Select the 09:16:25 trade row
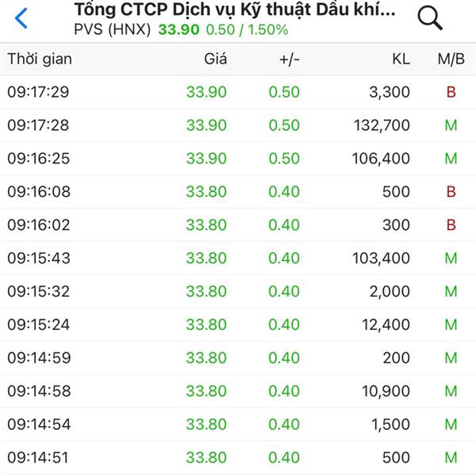 pos(238,159)
